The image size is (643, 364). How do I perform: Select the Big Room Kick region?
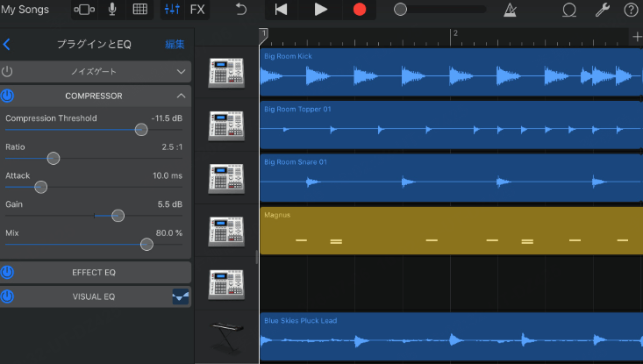(x=451, y=72)
